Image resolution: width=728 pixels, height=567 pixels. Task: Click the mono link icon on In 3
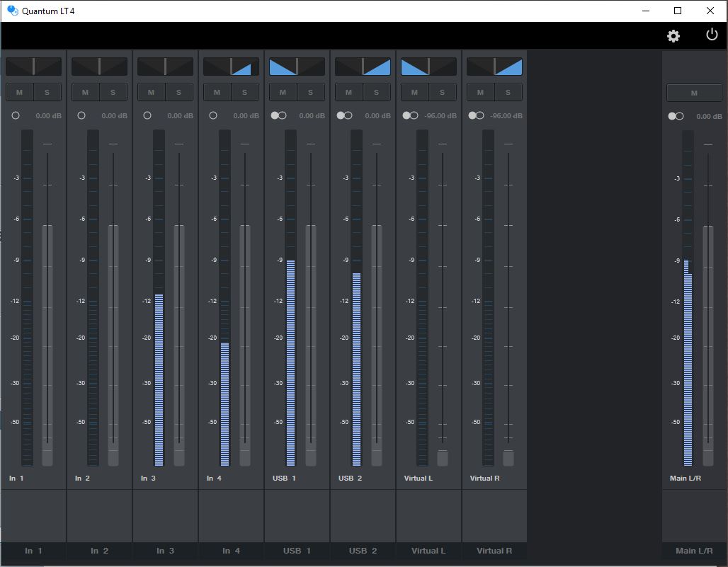point(147,115)
